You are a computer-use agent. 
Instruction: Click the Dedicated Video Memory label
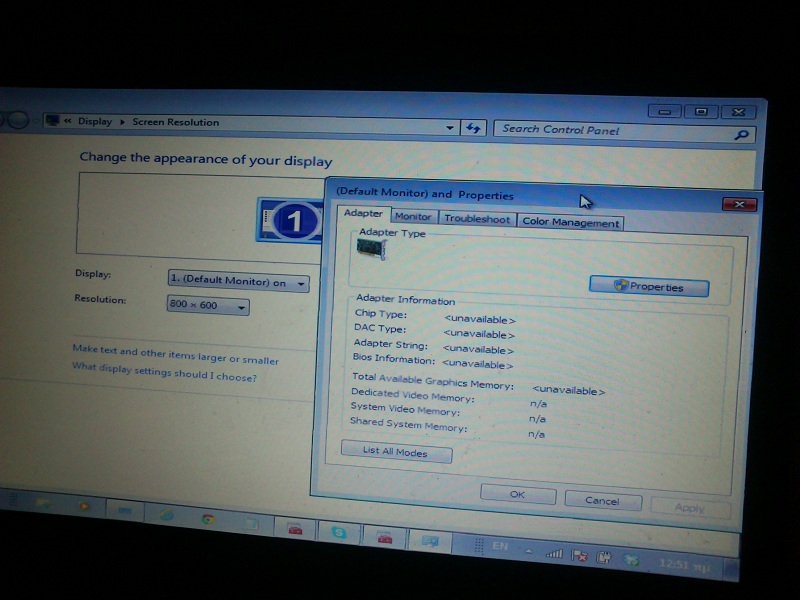[x=412, y=395]
